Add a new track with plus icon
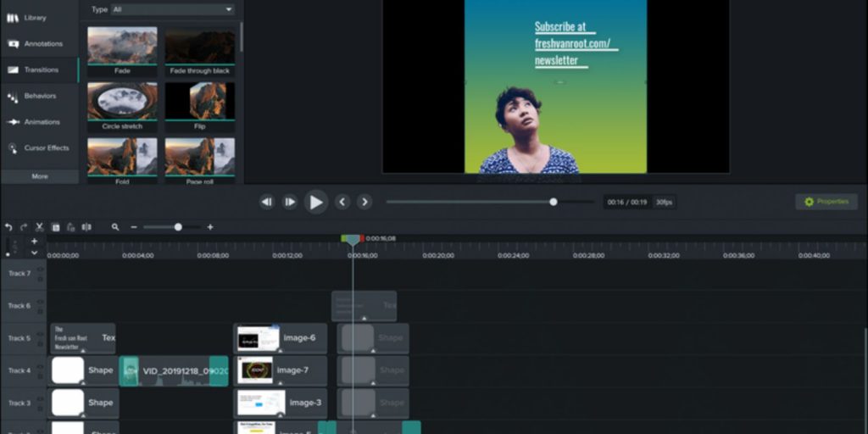This screenshot has height=434, width=868. click(34, 242)
